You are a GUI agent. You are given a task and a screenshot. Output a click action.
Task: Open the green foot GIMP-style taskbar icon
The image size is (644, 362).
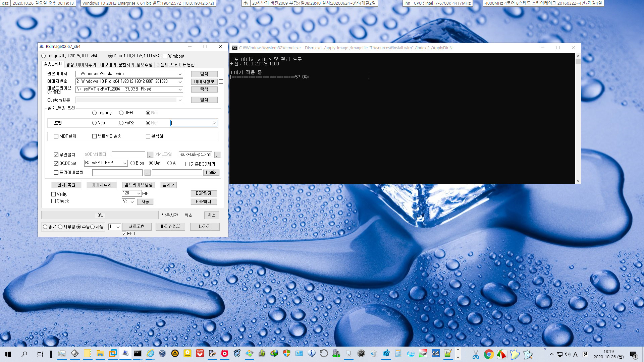[x=237, y=354]
